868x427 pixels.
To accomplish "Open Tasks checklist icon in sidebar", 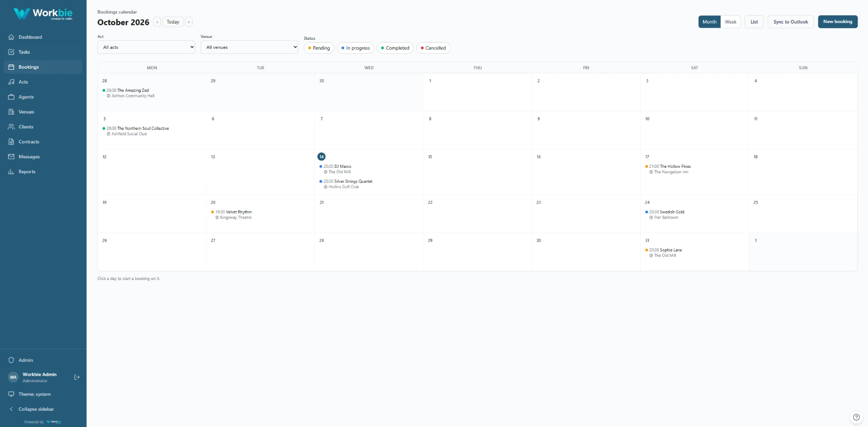I will (11, 52).
